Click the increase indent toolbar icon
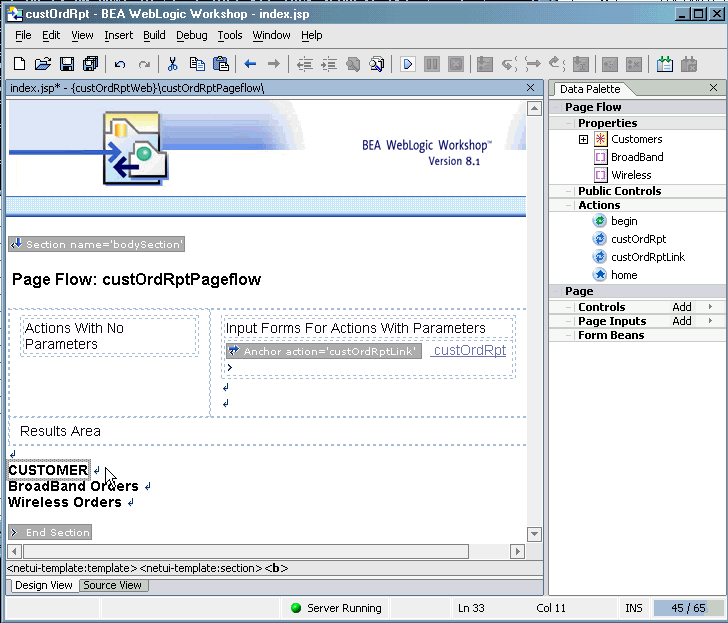 (x=329, y=64)
